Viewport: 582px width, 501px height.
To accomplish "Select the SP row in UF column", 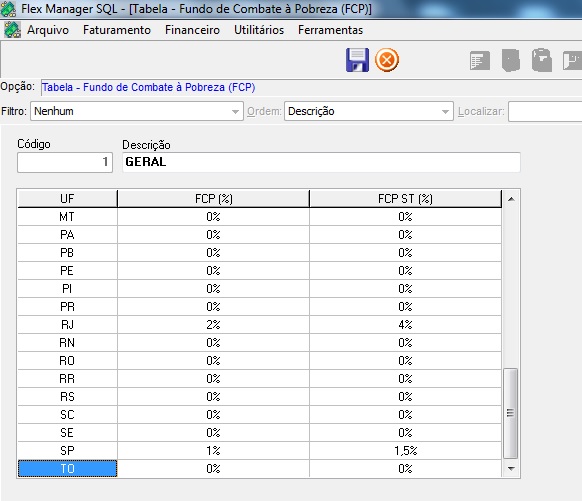I will coord(67,451).
